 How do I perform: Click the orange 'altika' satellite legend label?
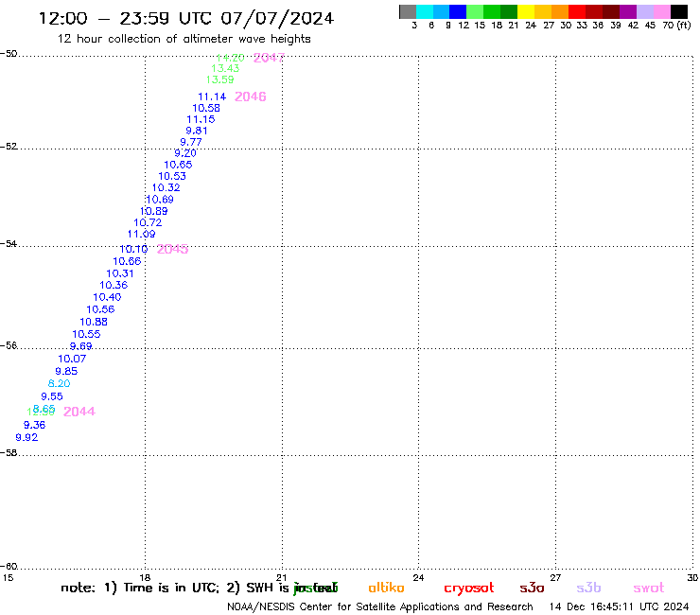click(x=386, y=588)
